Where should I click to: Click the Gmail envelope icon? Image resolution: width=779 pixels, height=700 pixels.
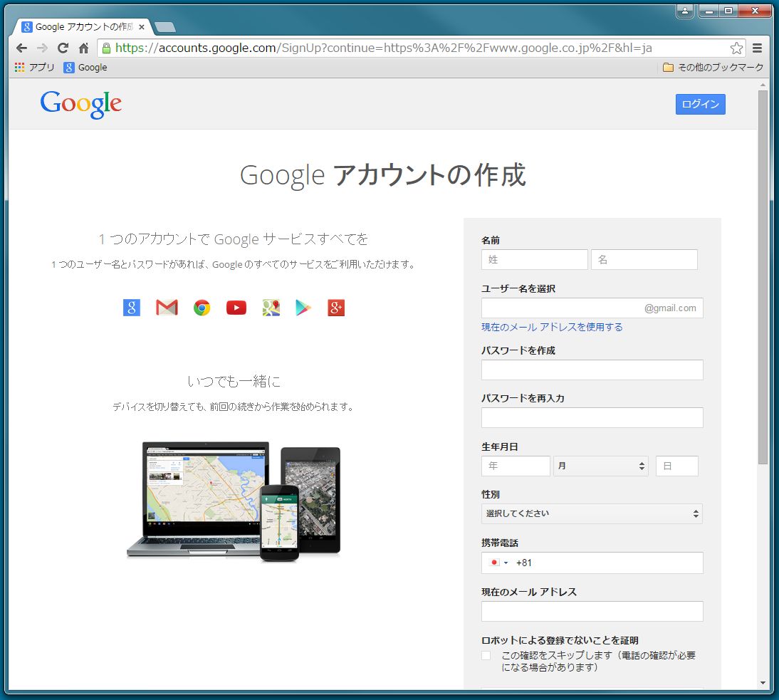[x=167, y=308]
